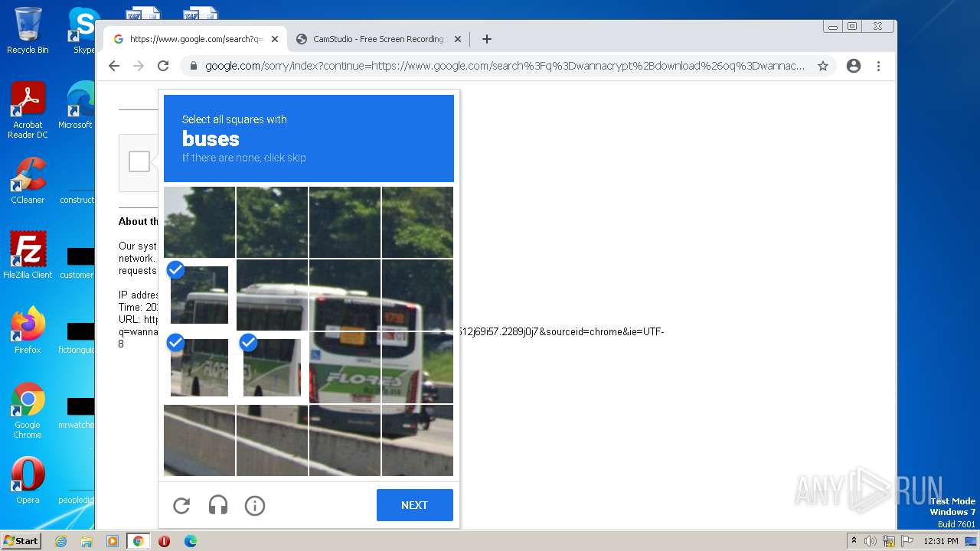View site security lock icon

point(193,66)
